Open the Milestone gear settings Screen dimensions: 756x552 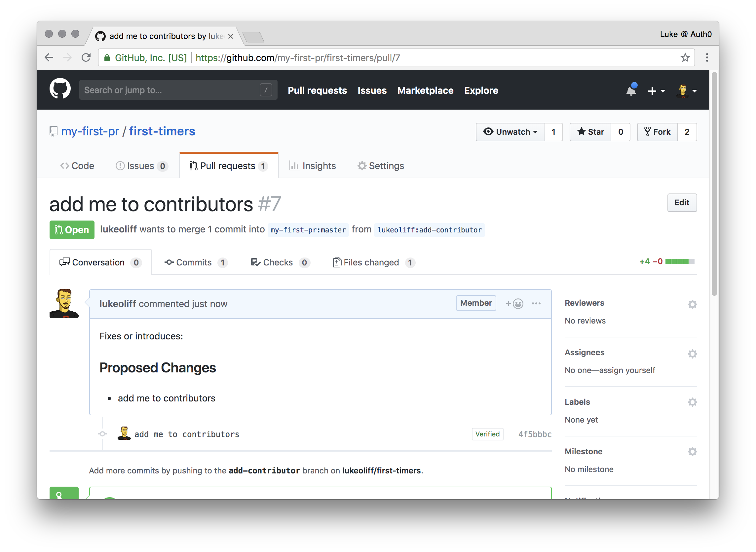tap(692, 452)
